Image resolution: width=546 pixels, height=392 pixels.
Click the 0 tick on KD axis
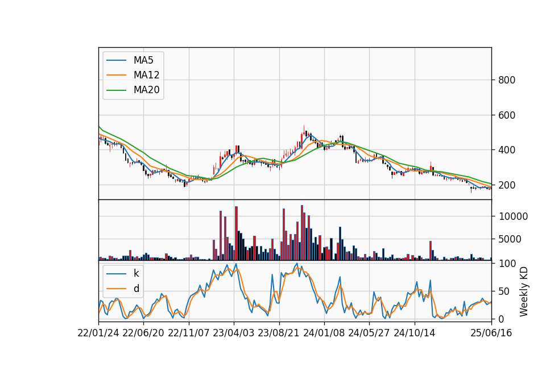point(501,319)
